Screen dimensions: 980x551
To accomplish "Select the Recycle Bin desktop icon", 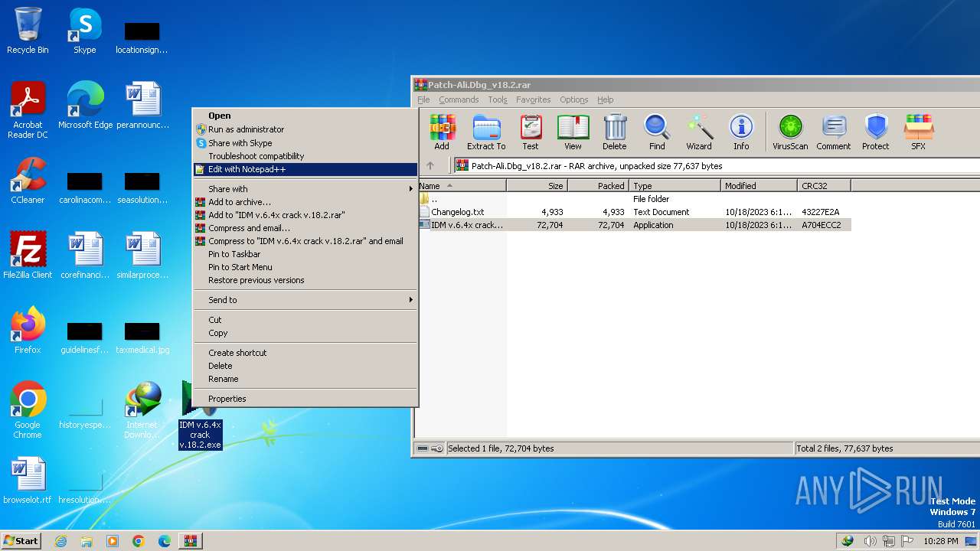I will (28, 31).
